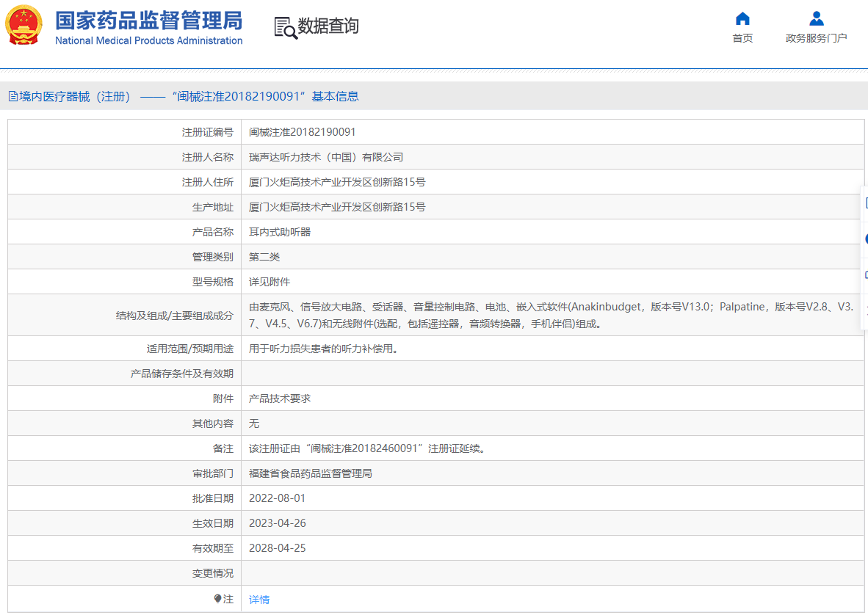Click the 数据查询 header text

click(x=328, y=26)
